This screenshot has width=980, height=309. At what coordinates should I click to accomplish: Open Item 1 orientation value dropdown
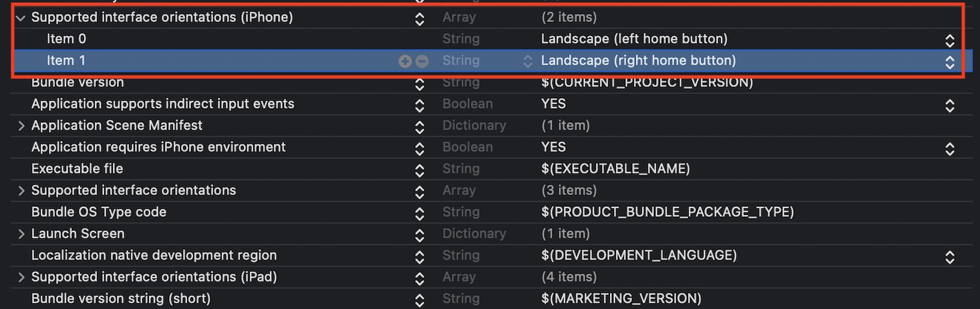949,62
